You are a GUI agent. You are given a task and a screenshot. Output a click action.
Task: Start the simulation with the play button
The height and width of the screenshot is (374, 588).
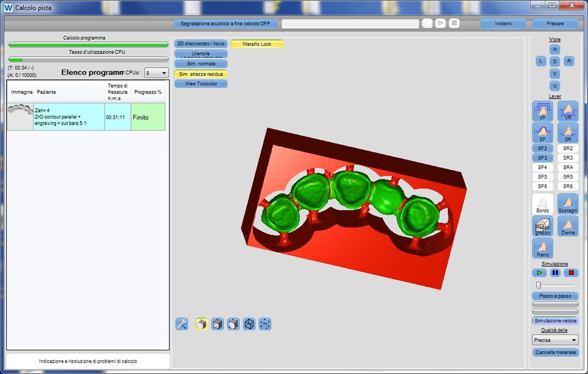point(539,272)
